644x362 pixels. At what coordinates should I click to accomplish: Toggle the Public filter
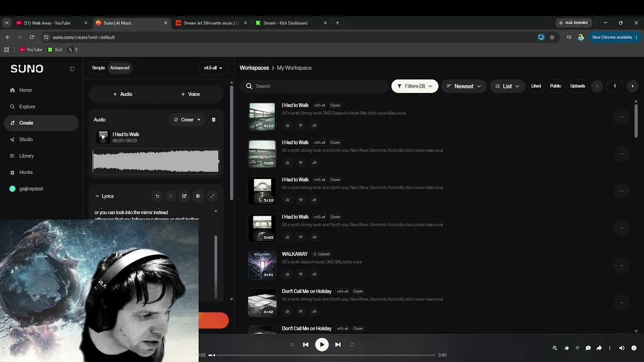pyautogui.click(x=555, y=86)
